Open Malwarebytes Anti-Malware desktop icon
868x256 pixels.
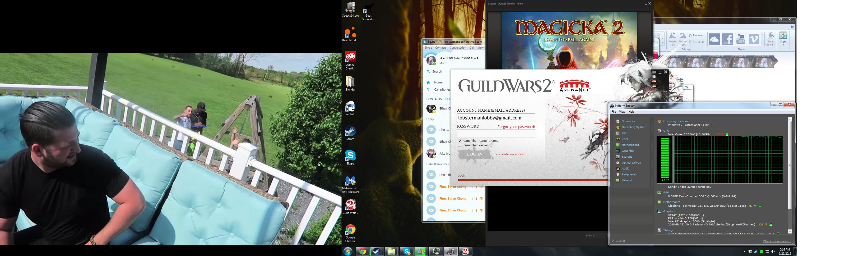tap(350, 184)
